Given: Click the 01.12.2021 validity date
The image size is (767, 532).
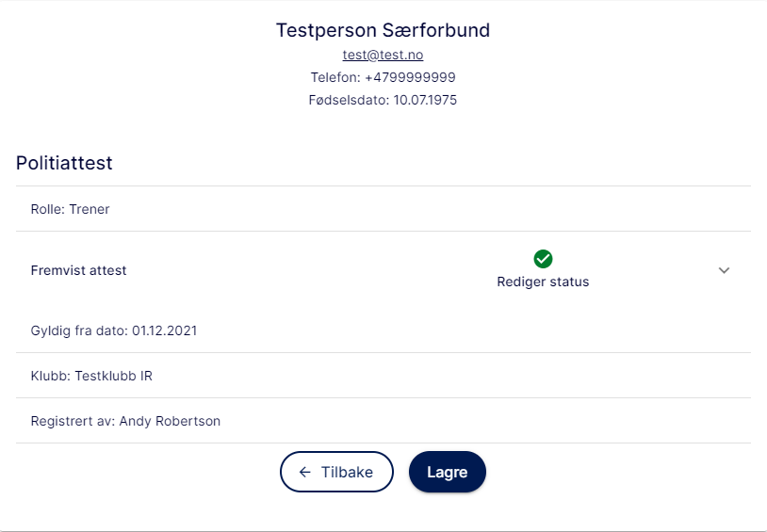Looking at the screenshot, I should click(x=164, y=331).
